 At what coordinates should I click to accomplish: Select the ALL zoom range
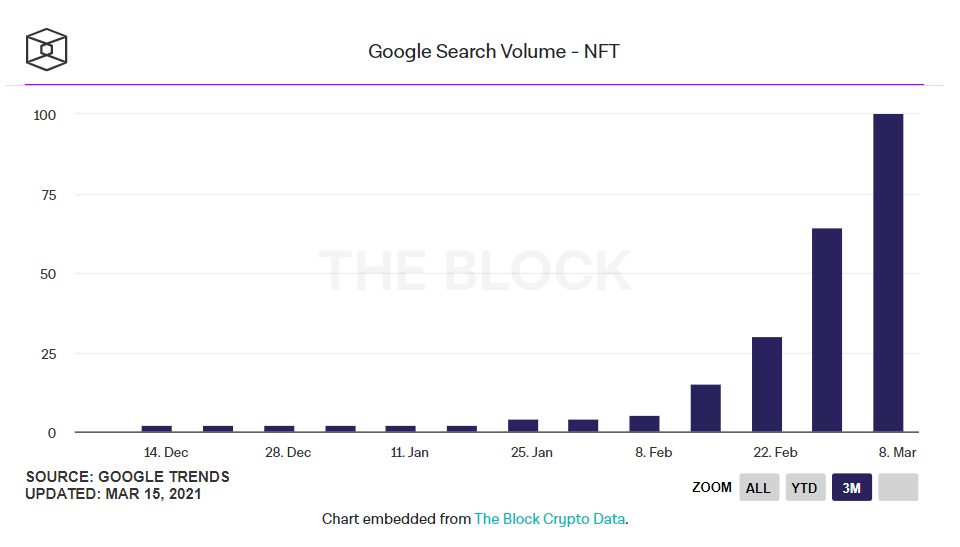click(x=759, y=488)
